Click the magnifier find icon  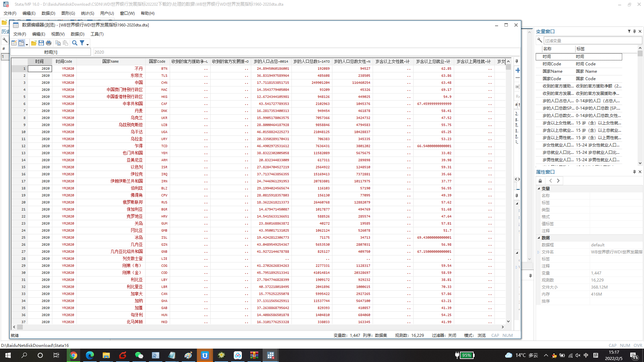74,43
